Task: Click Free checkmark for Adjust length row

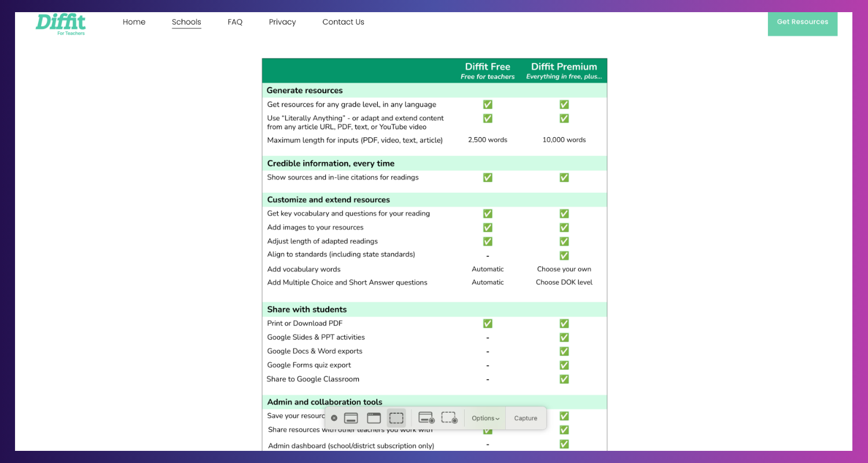Action: (x=488, y=241)
